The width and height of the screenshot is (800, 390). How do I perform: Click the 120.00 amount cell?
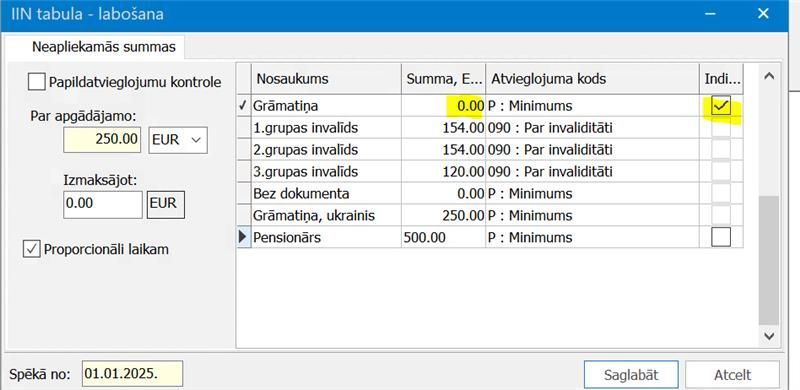pyautogui.click(x=443, y=172)
